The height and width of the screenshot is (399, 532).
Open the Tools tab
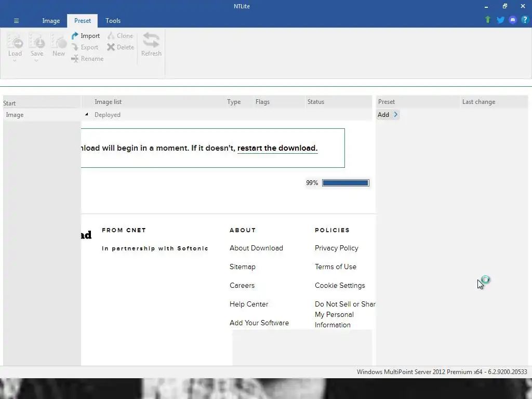point(113,21)
